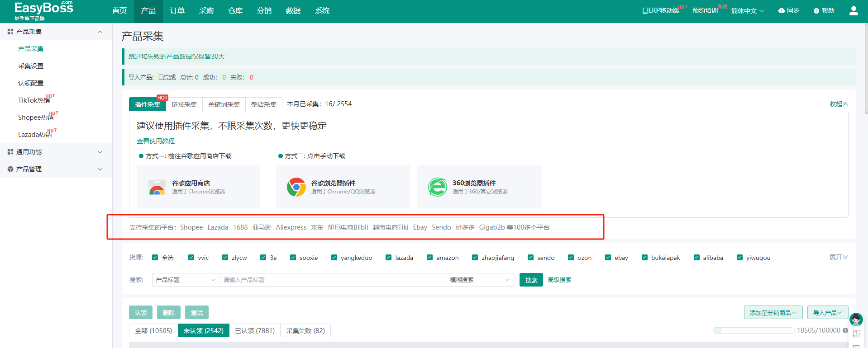
Task: Open the 采购 top menu
Action: [x=206, y=11]
